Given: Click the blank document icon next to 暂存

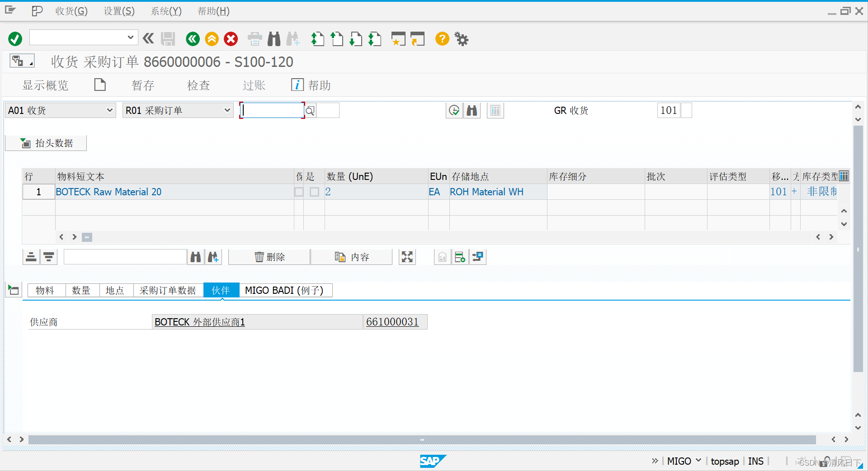Looking at the screenshot, I should (x=100, y=85).
